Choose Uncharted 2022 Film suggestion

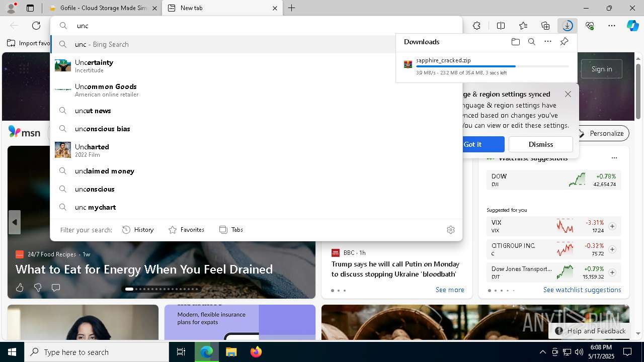point(257,150)
